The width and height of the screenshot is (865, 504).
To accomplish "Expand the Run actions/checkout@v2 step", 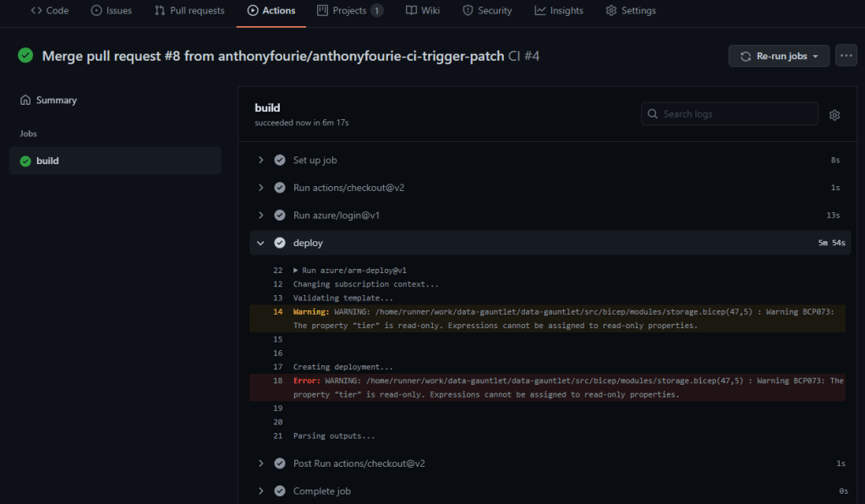I will 261,187.
